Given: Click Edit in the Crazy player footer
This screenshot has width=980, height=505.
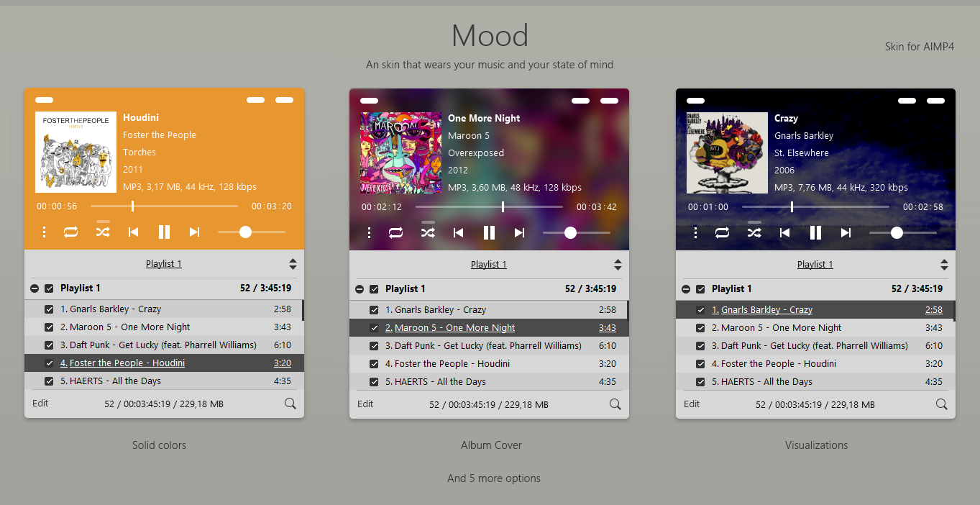Looking at the screenshot, I should point(692,404).
